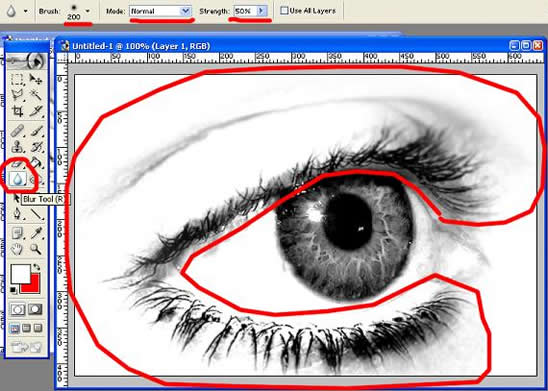Activate the Clone Stamp tool
Screen dimensions: 548x391
click(17, 146)
